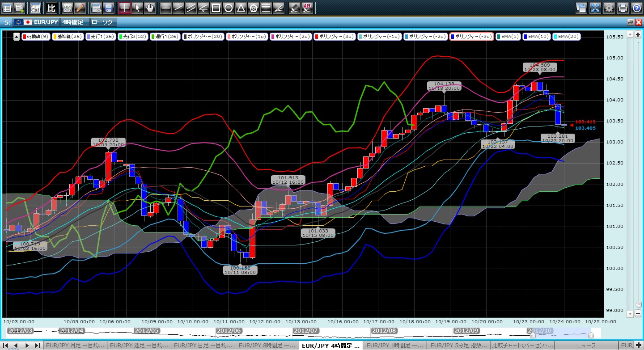Click the erase ALL drawings icon
This screenshot has width=644, height=350.
307,8
